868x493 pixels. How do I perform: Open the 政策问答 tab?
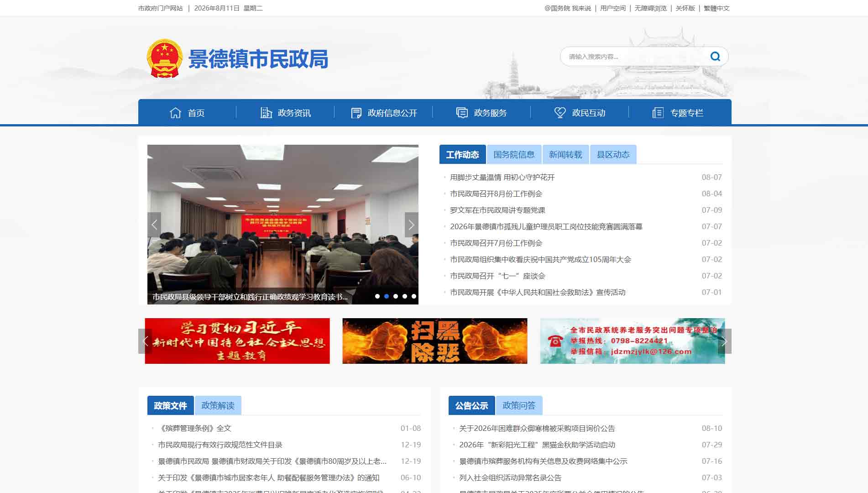coord(519,405)
